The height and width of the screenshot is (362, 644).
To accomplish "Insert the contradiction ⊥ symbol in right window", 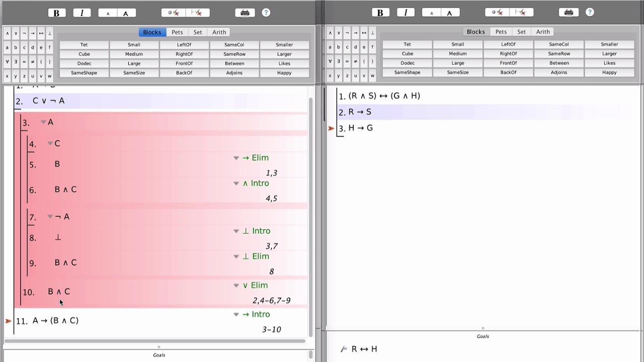I will [x=372, y=33].
